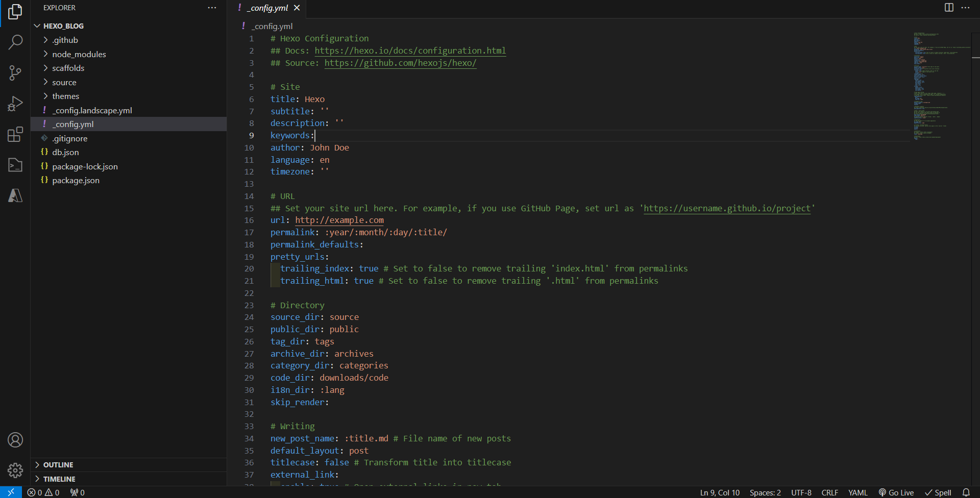980x498 pixels.
Task: Change indentation via Spaces: 2
Action: coord(765,492)
